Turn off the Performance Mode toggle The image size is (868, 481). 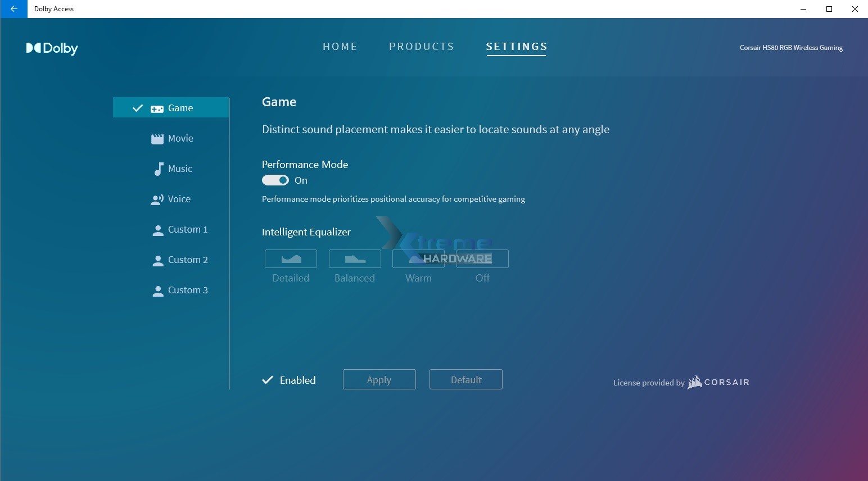(275, 180)
